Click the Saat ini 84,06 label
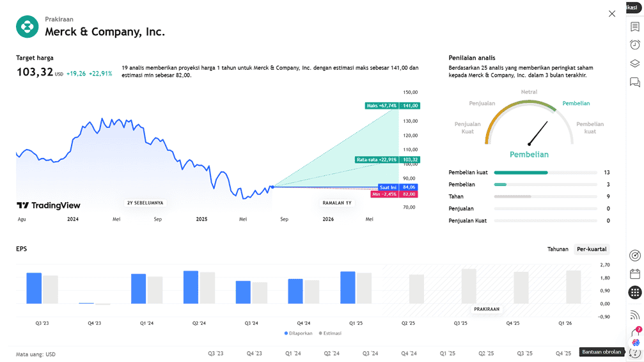The width and height of the screenshot is (644, 362). [398, 187]
